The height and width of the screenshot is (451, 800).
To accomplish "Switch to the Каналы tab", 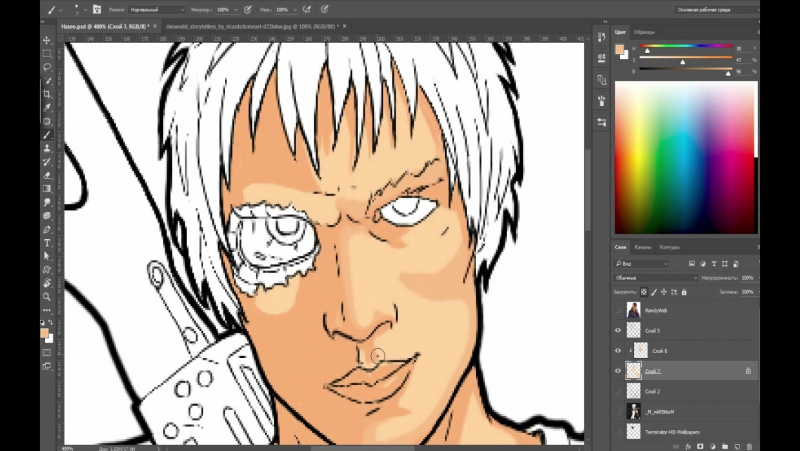I will click(642, 247).
